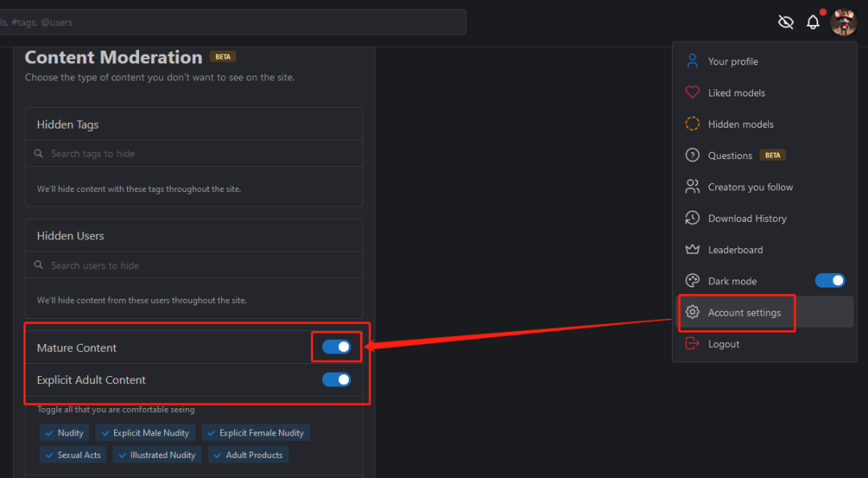Click the Hidden Tags section title

tap(68, 125)
